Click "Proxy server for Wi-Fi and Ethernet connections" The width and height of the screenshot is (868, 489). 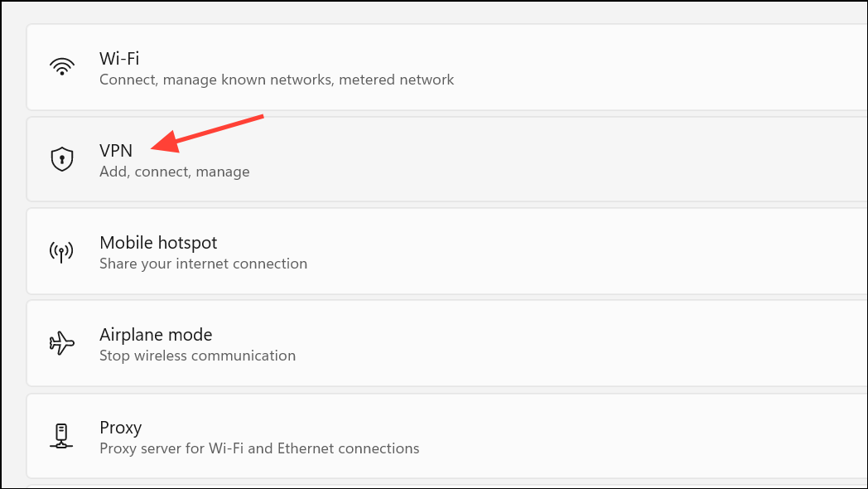(259, 448)
